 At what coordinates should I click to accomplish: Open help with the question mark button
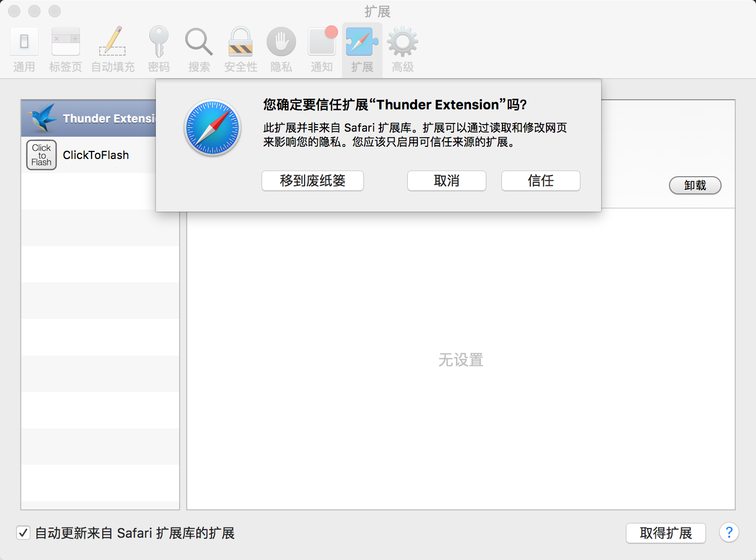pos(729,533)
